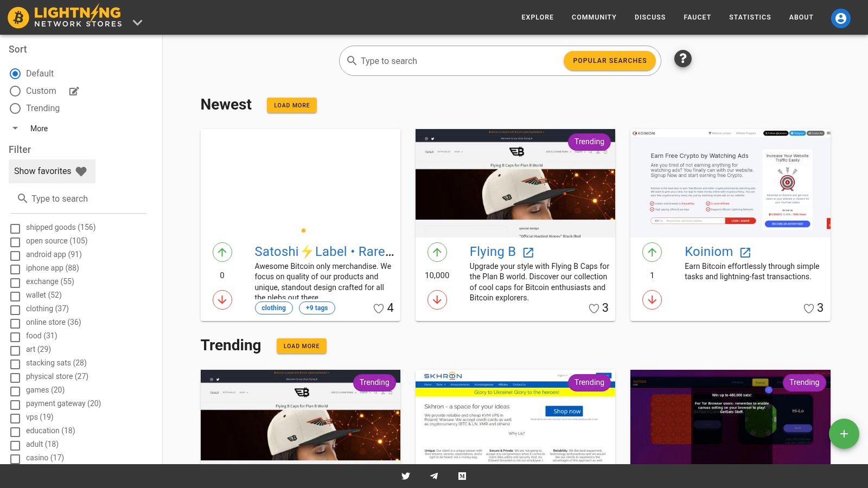Check the open source filter

click(15, 242)
